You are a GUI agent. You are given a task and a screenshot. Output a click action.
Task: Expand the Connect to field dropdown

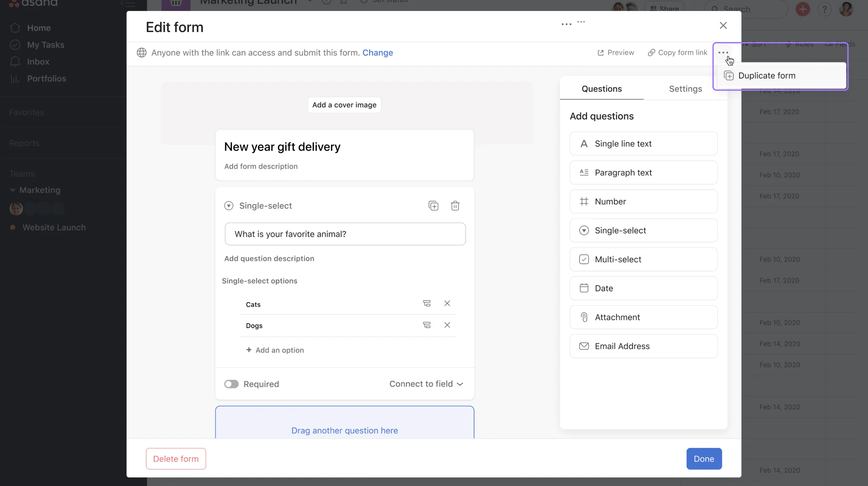click(x=426, y=384)
